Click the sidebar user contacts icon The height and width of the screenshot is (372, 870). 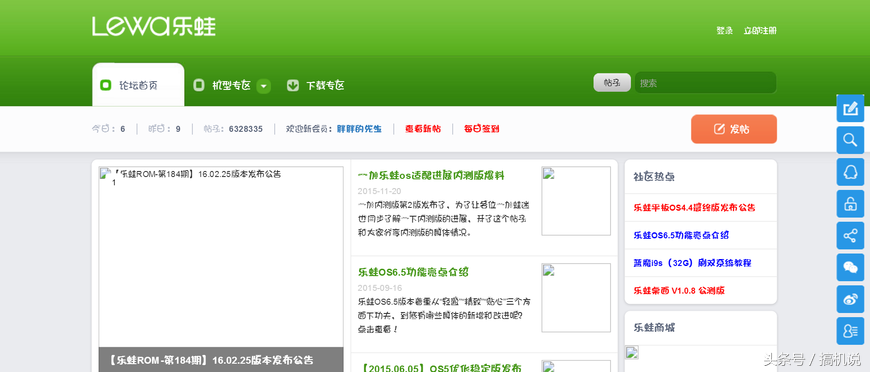(850, 331)
